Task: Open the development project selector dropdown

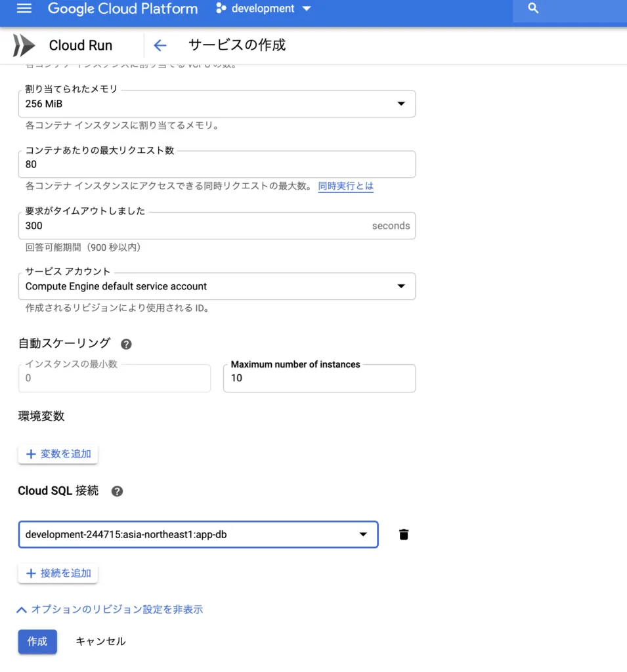Action: pos(263,8)
